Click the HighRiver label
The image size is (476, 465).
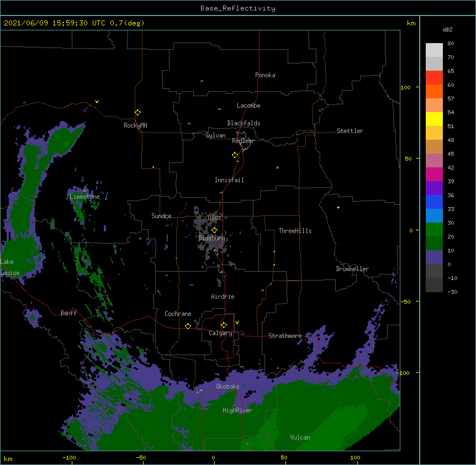pyautogui.click(x=237, y=410)
